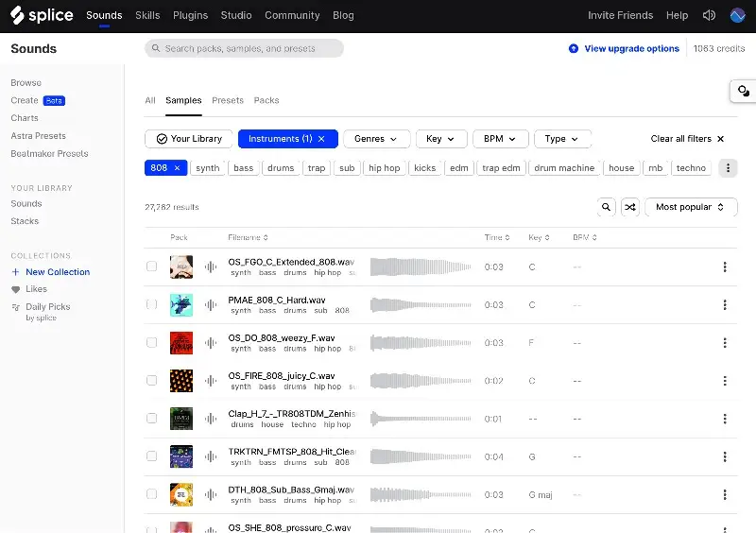The image size is (756, 533).
Task: Open the Most popular sort dropdown
Action: coord(691,207)
